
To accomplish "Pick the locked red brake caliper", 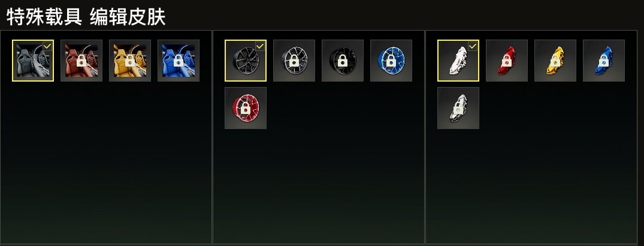I will coord(507,61).
